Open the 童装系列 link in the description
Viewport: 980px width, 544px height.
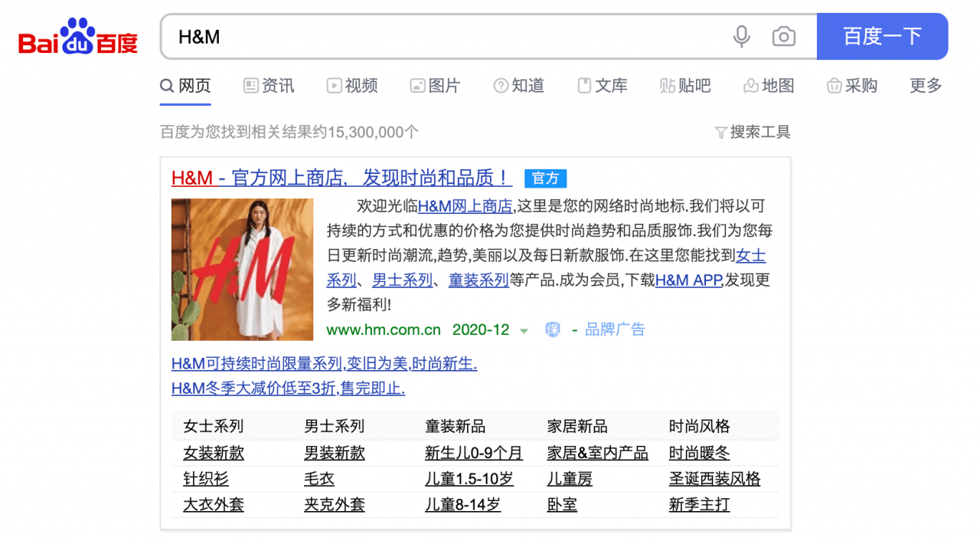[479, 280]
